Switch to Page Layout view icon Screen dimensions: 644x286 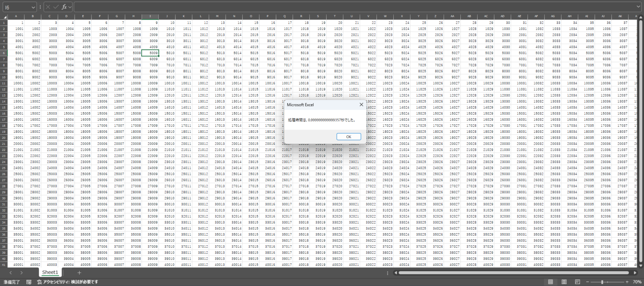click(564, 282)
